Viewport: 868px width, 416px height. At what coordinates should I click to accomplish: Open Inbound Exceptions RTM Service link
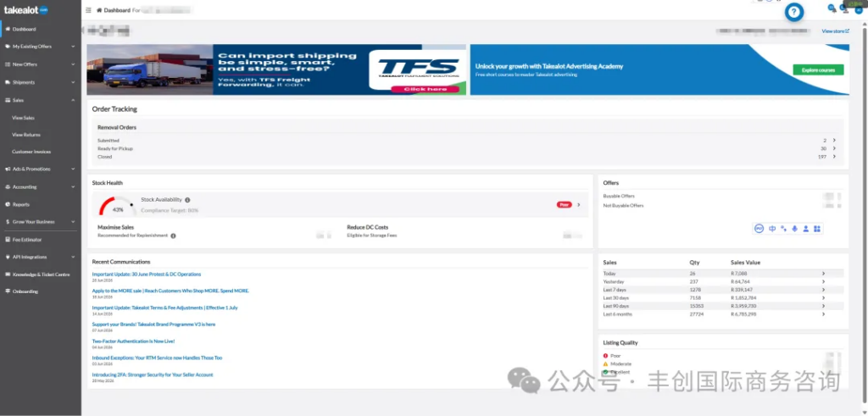point(157,358)
